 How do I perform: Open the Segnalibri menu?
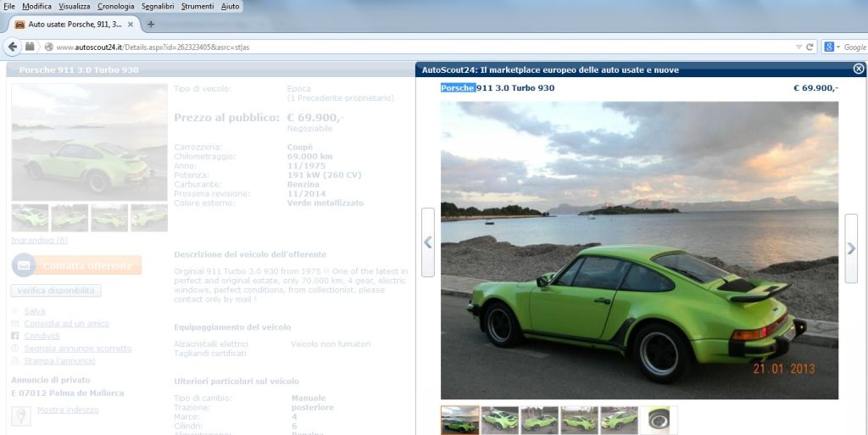coord(158,7)
